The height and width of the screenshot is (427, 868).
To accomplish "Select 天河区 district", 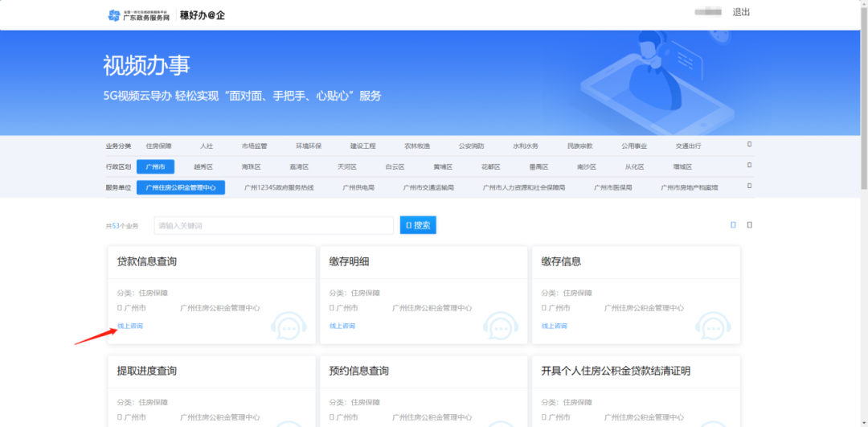I will pyautogui.click(x=347, y=166).
